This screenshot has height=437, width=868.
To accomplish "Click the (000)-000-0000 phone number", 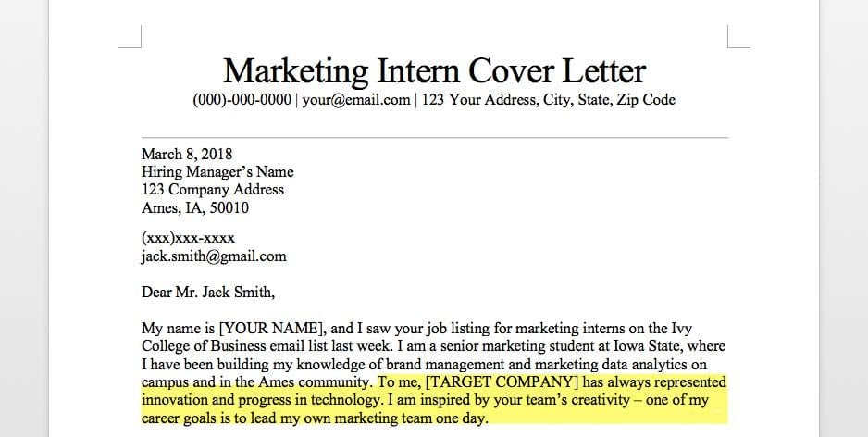I will tap(242, 100).
